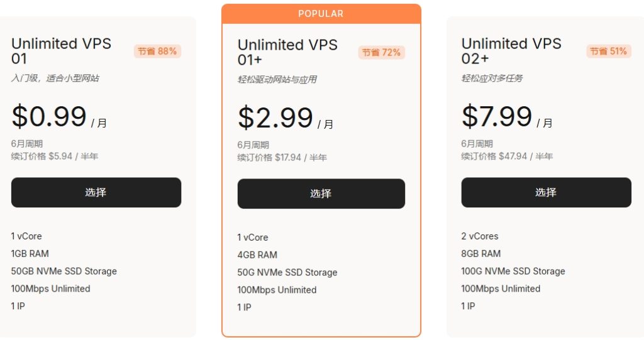Image resolution: width=644 pixels, height=340 pixels.
Task: Click 选择 button for Unlimited VPS 02+
Action: tap(546, 192)
